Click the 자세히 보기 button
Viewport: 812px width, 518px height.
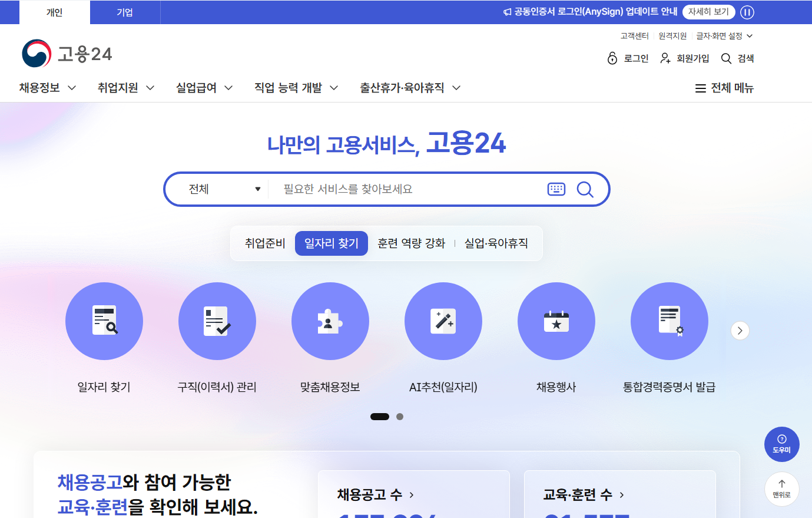point(709,12)
